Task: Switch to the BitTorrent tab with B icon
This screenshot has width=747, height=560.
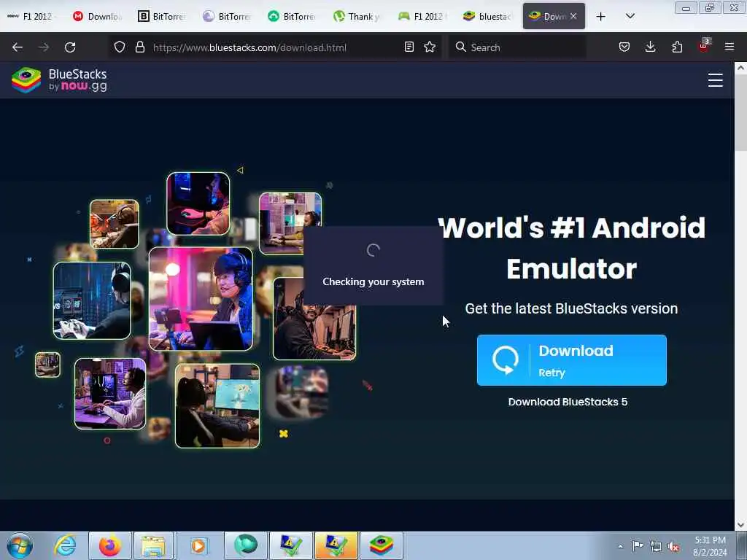Action: [163, 17]
